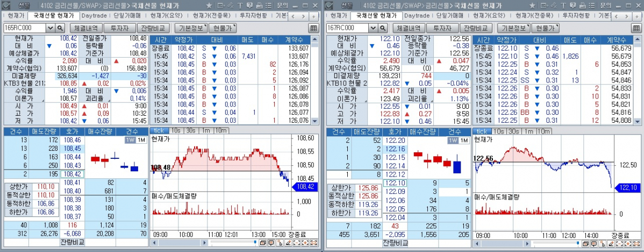
Task: Click fit-to-screen icon under right chart
Action: (636, 243)
